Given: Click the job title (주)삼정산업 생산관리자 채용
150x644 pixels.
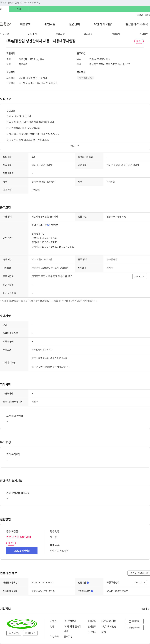Looking at the screenshot, I should (x=42, y=41).
